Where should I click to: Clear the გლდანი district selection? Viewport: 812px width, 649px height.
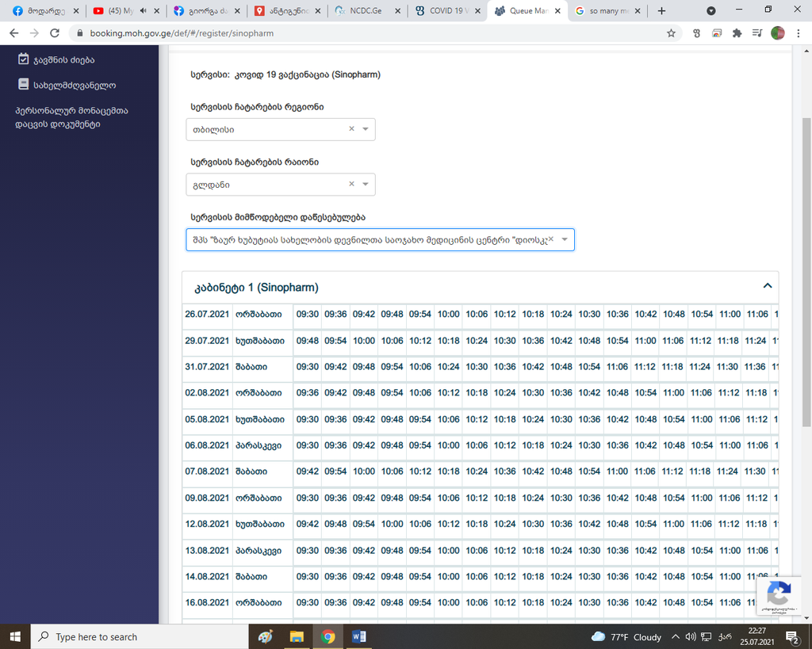[x=351, y=184]
